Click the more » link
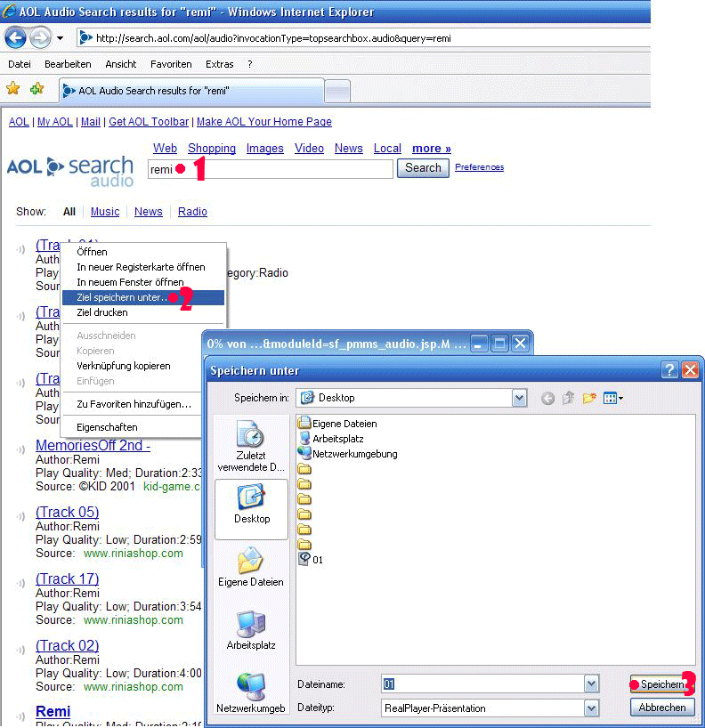This screenshot has height=728, width=705. coord(432,148)
